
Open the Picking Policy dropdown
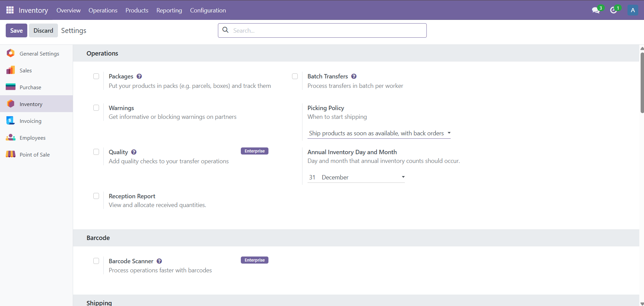pos(379,133)
